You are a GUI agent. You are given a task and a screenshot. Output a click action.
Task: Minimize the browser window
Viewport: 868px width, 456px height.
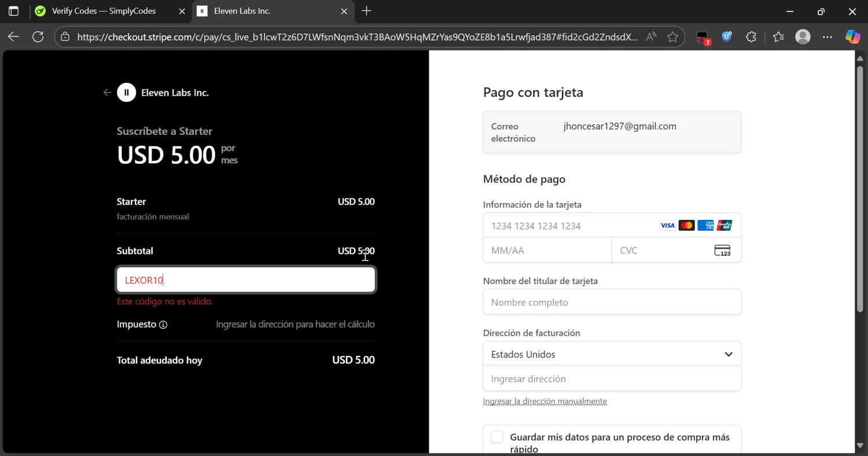(790, 11)
